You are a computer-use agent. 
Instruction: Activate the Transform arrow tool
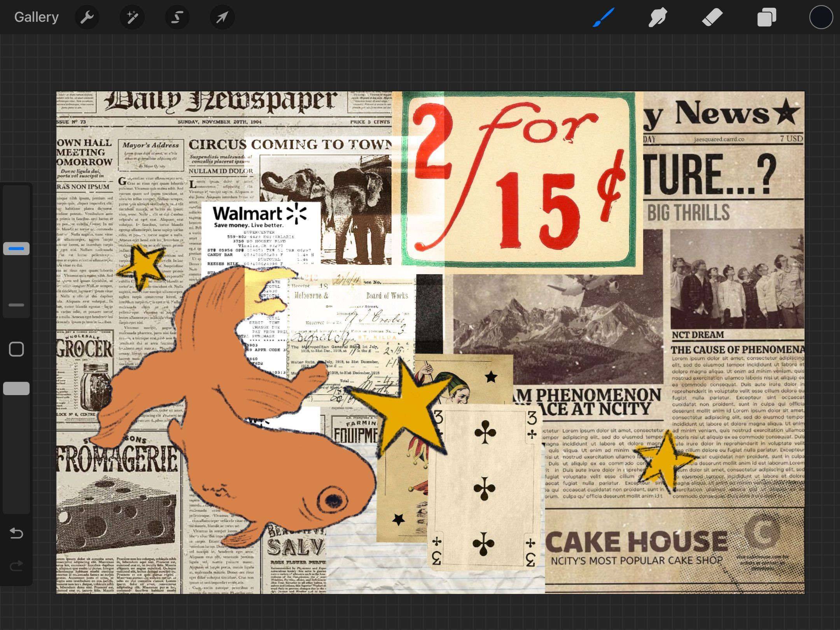[222, 17]
